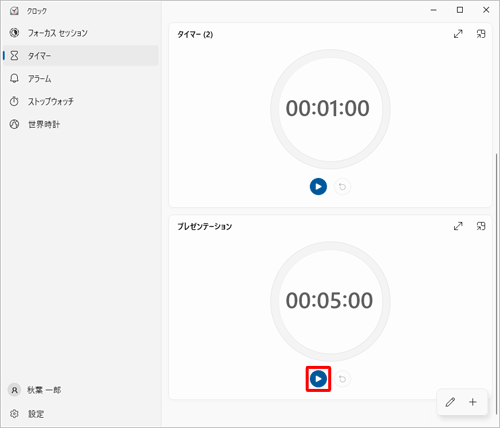The image size is (500, 428).
Task: Keep タイマー (2) on top icon
Action: pyautogui.click(x=481, y=34)
